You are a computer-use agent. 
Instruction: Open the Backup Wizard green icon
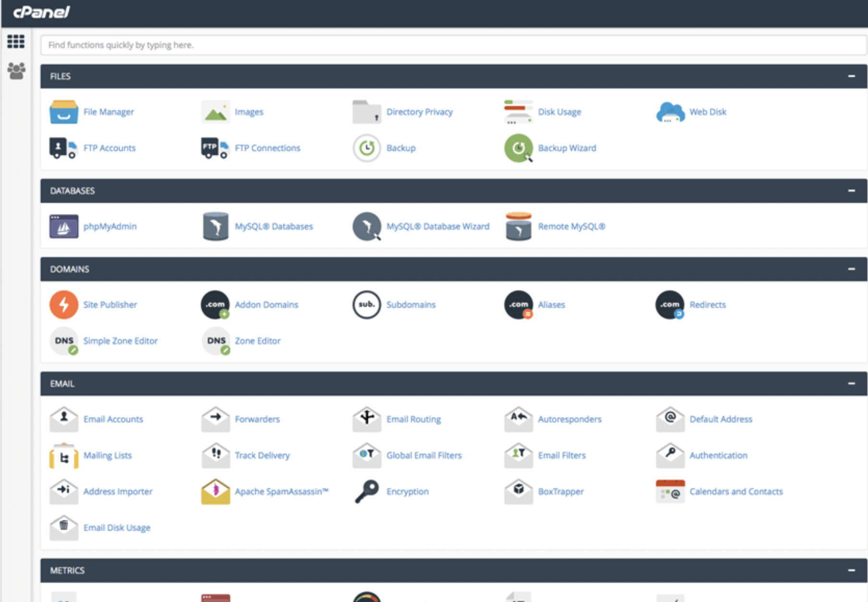click(x=518, y=148)
